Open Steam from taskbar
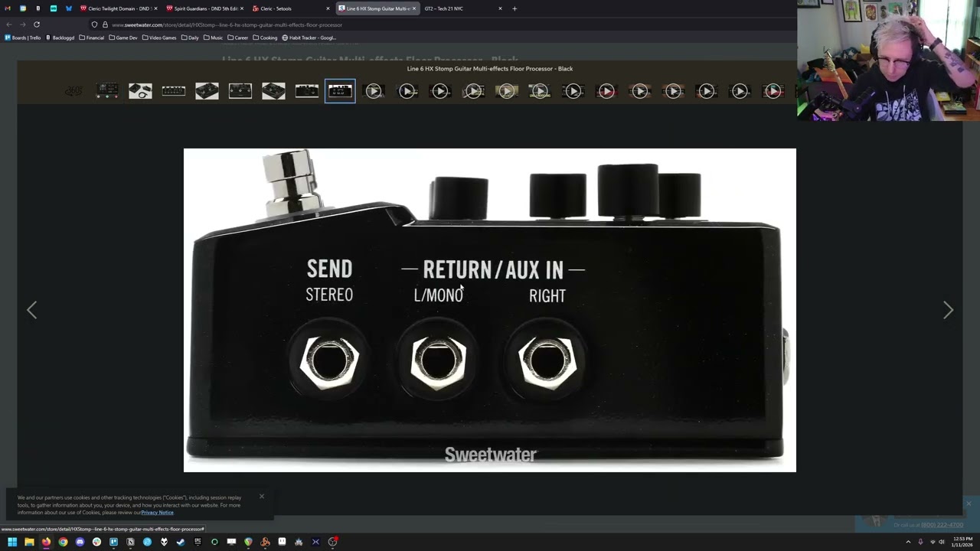The height and width of the screenshot is (551, 980). point(181,542)
